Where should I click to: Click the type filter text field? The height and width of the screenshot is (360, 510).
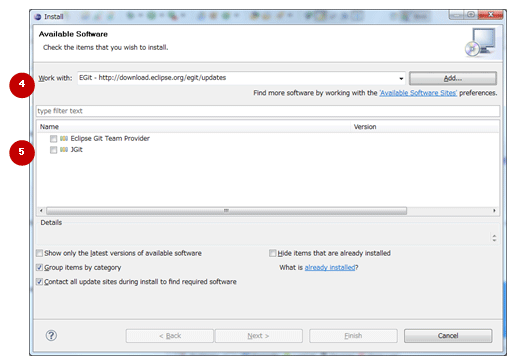[268, 111]
